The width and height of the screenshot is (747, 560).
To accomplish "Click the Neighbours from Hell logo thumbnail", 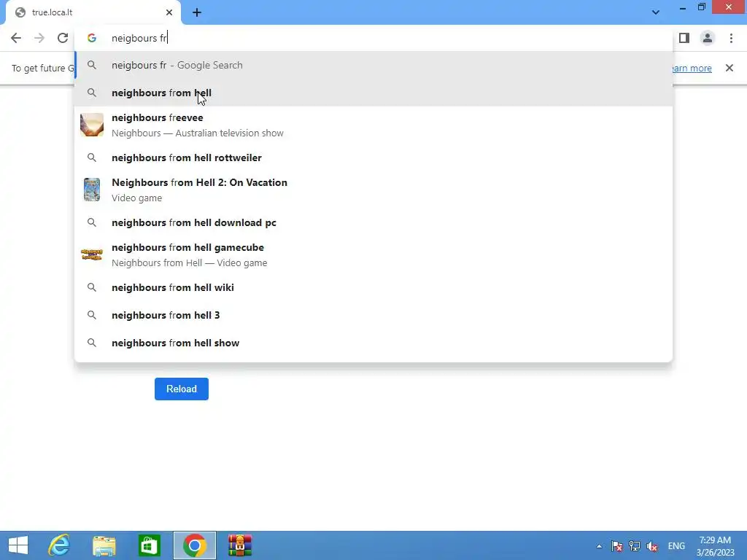I will pyautogui.click(x=92, y=254).
